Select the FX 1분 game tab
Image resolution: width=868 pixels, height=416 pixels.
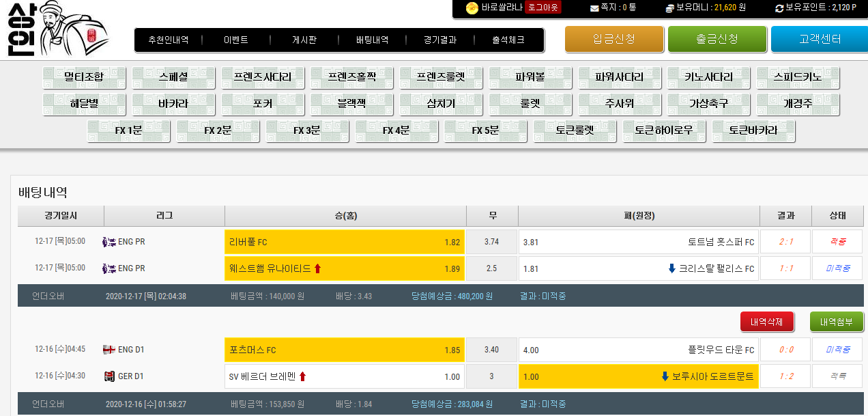(x=129, y=130)
